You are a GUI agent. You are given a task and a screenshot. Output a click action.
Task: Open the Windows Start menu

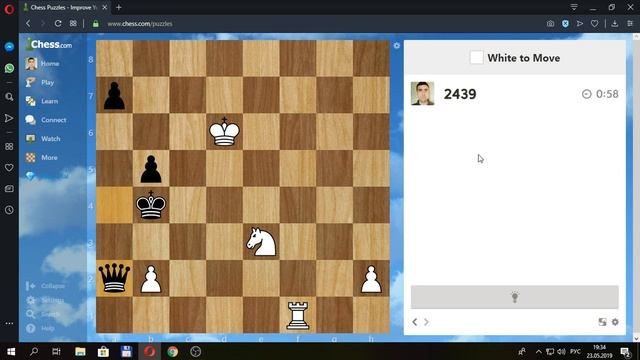(x=11, y=351)
